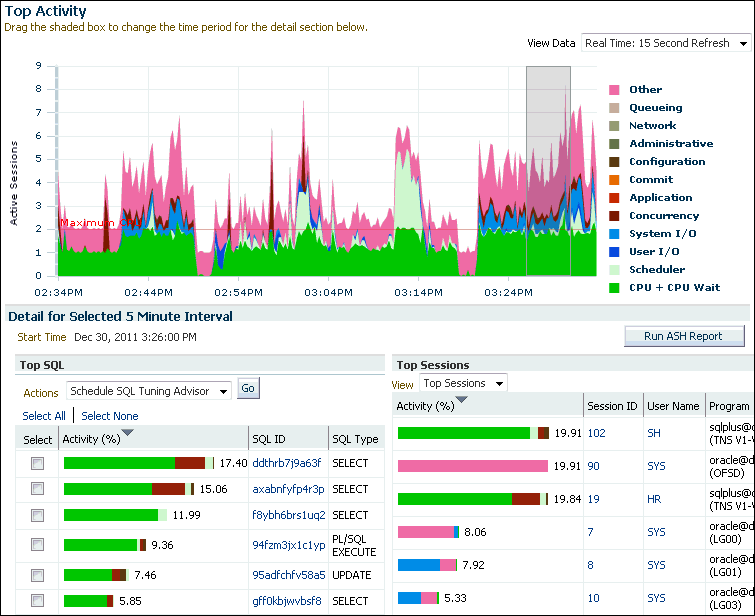Click the Concurrency legend icon

614,216
